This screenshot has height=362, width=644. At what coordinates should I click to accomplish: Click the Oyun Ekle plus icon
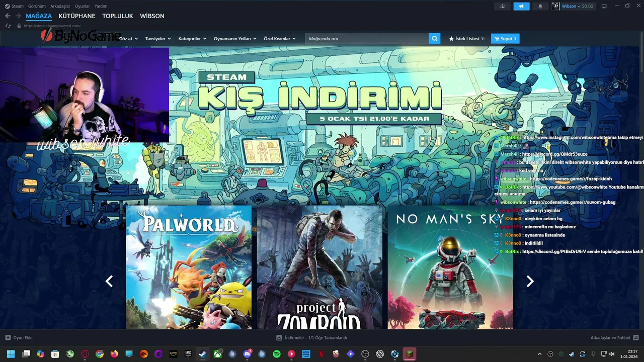coord(8,338)
